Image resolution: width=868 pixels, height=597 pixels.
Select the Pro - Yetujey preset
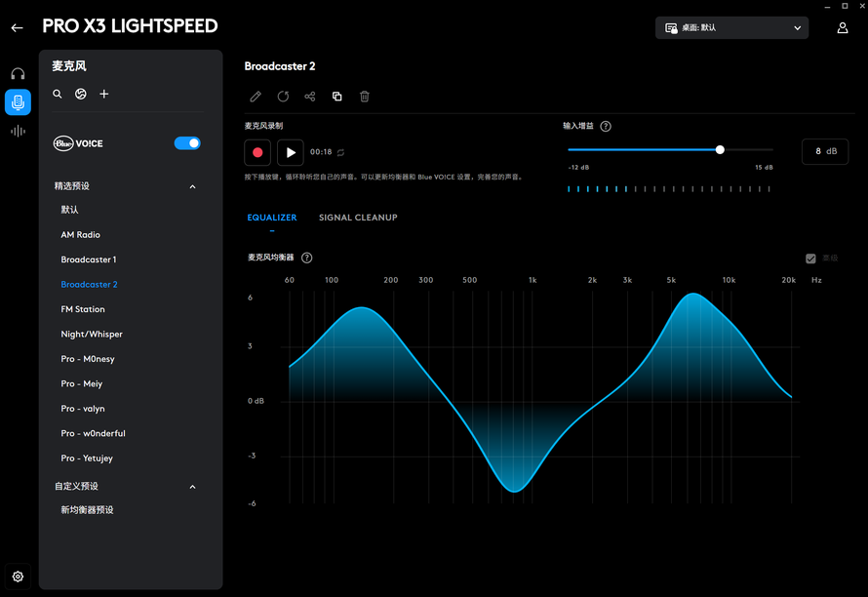click(x=87, y=458)
